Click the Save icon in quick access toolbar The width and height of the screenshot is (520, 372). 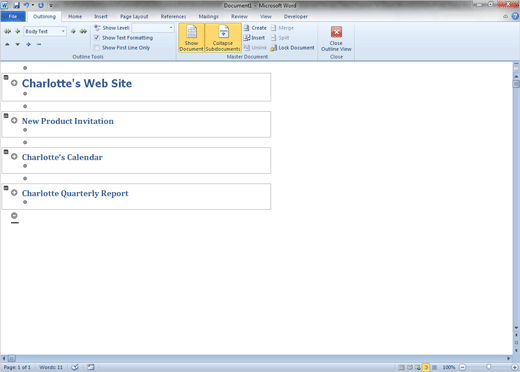(16, 5)
